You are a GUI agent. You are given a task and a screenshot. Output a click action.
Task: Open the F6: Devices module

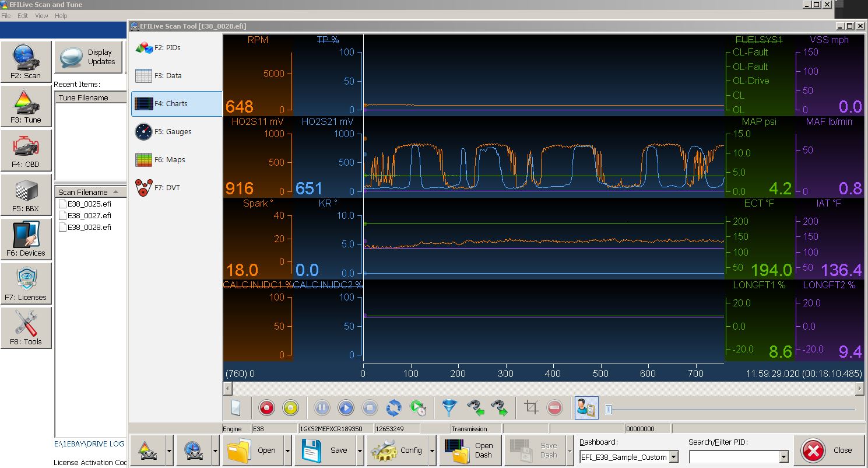point(26,239)
